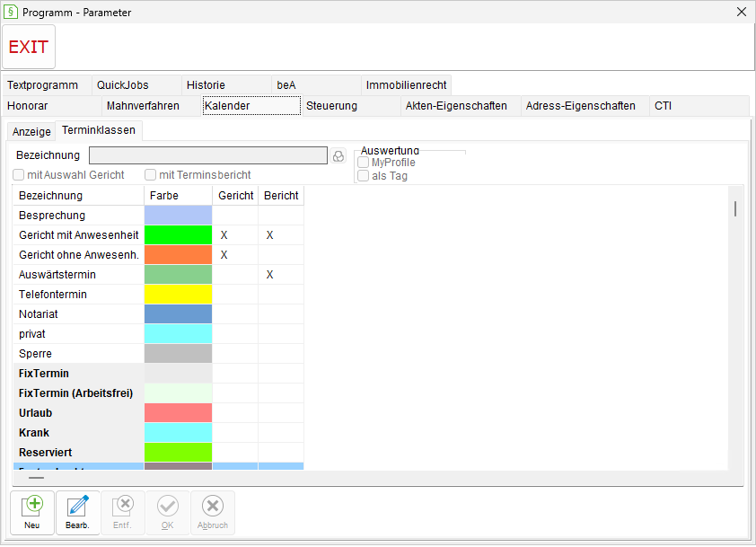The image size is (756, 547).
Task: Check the als Tag option
Action: click(363, 175)
